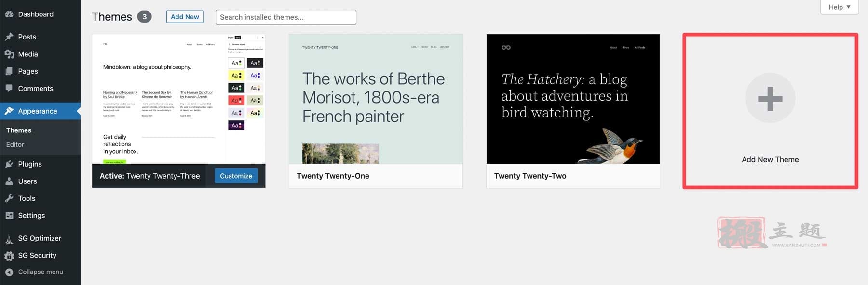Click the Customize button on the active theme

tap(236, 176)
